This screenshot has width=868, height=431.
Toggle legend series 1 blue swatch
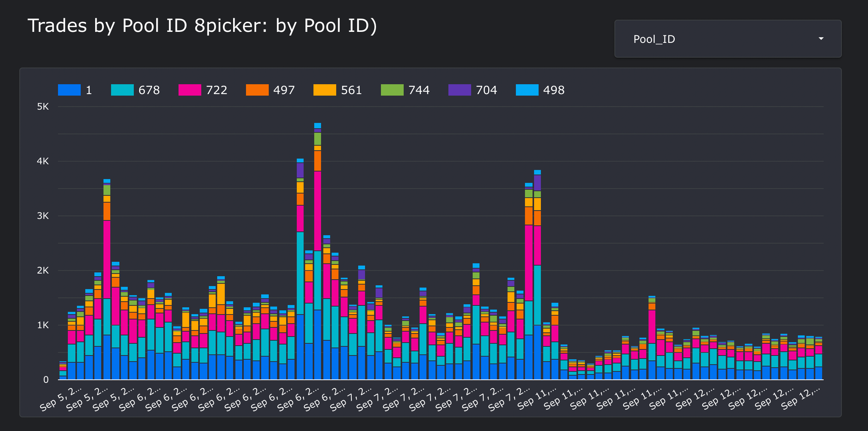tap(69, 90)
